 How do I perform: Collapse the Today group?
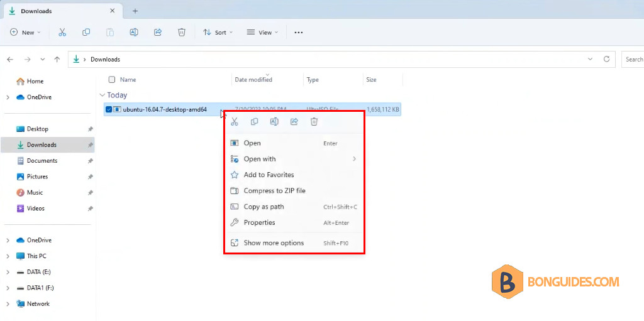102,95
